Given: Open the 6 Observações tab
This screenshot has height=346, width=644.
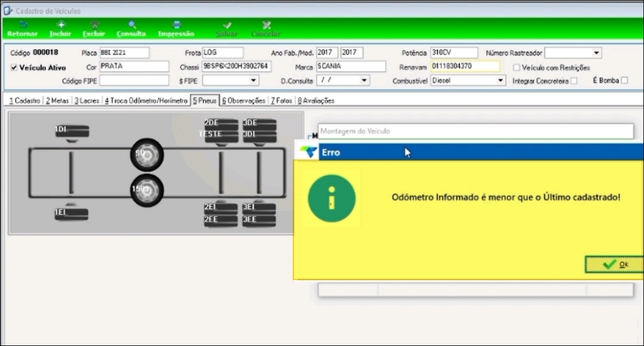Looking at the screenshot, I should click(243, 101).
